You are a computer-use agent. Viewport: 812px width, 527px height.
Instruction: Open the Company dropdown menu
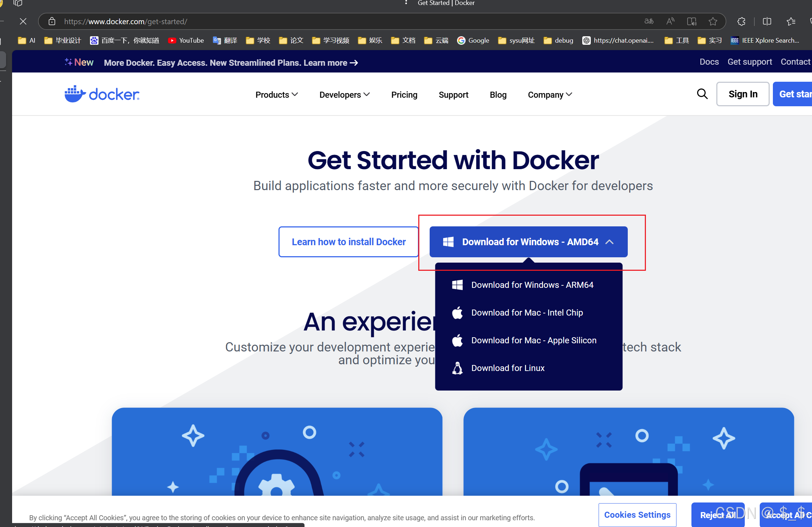pyautogui.click(x=550, y=95)
